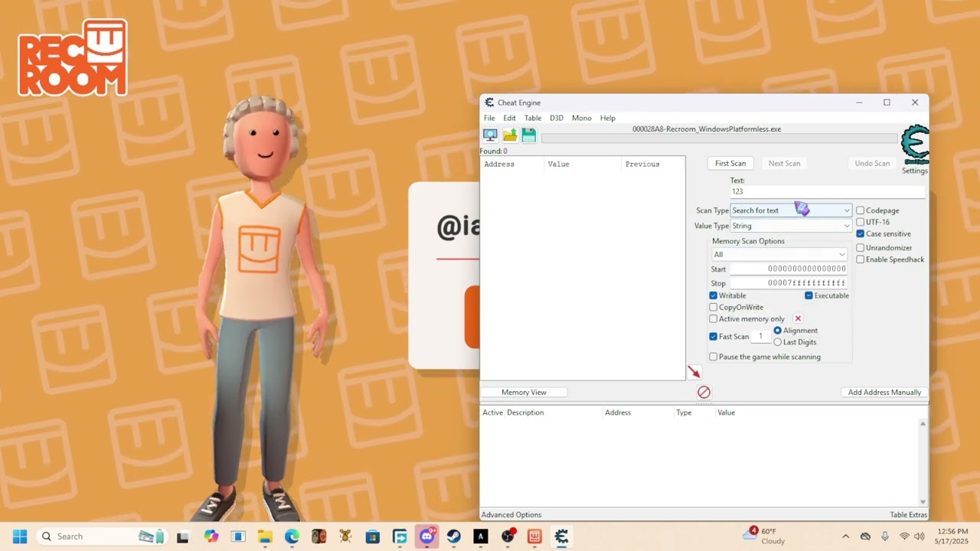
Task: Check Active memory only option
Action: coord(714,318)
